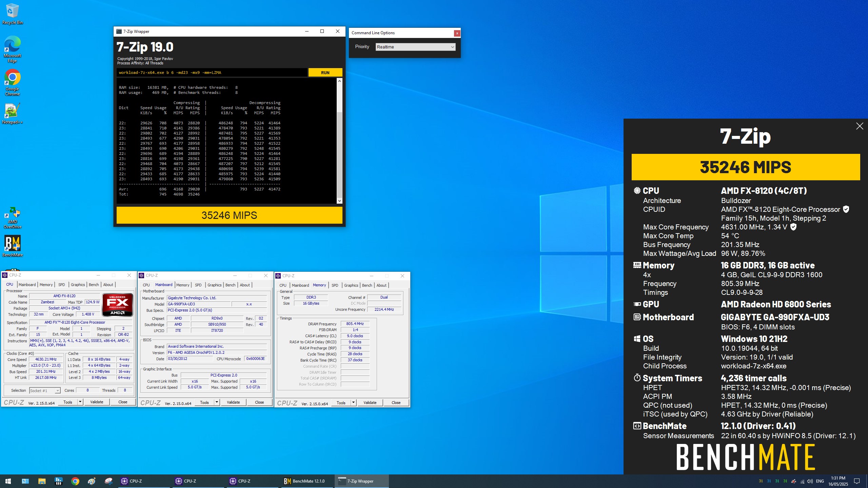The width and height of the screenshot is (868, 488).
Task: Click the Multiplier value x23.0 (7.0 - 23.0)
Action: [46, 365]
